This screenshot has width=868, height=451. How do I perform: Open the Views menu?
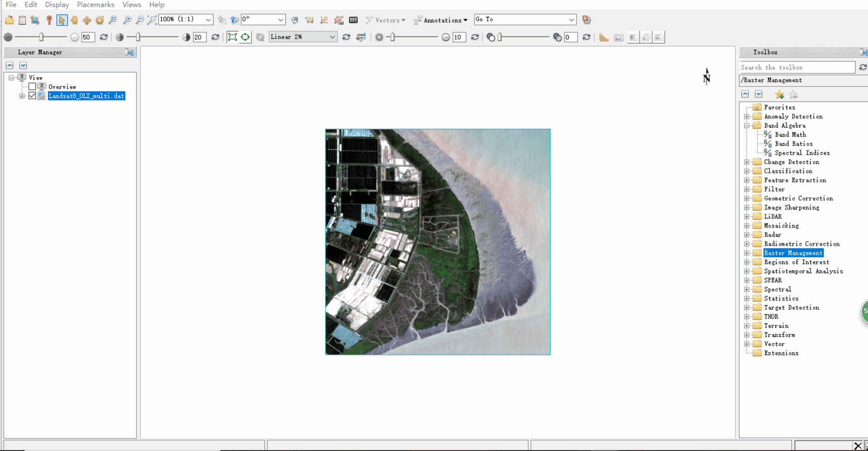click(132, 5)
